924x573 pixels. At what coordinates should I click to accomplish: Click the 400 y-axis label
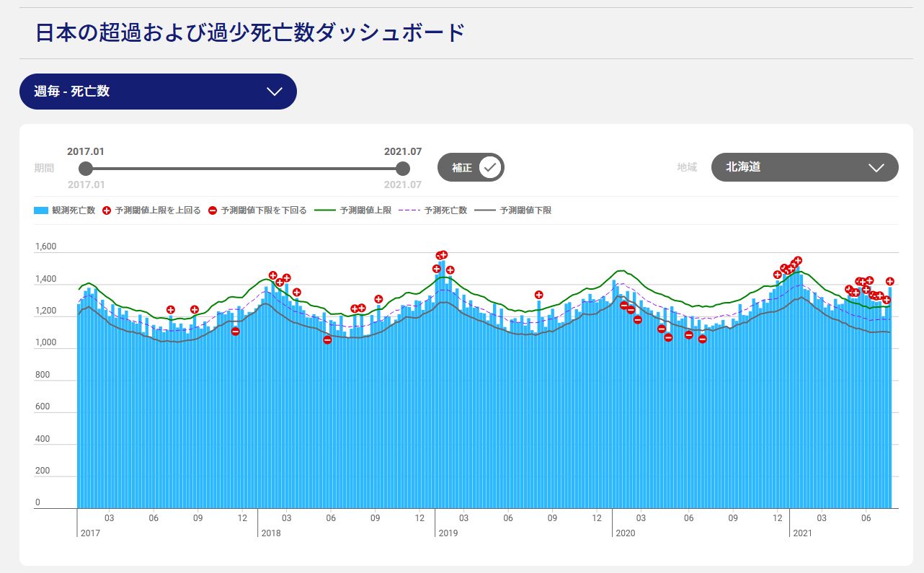pos(42,439)
